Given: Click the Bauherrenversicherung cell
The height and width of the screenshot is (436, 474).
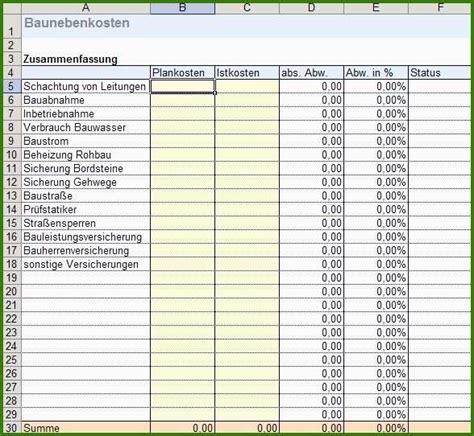Looking at the screenshot, I should [x=86, y=250].
